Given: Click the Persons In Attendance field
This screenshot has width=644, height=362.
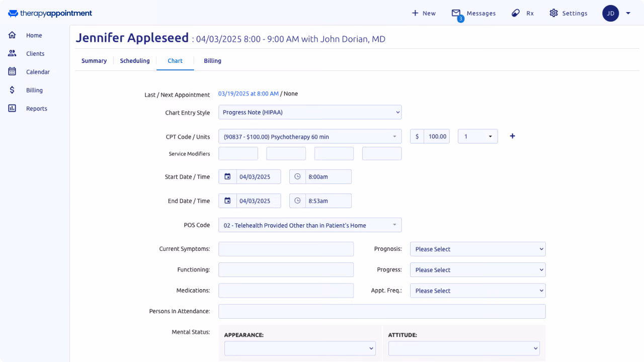Looking at the screenshot, I should point(382,311).
